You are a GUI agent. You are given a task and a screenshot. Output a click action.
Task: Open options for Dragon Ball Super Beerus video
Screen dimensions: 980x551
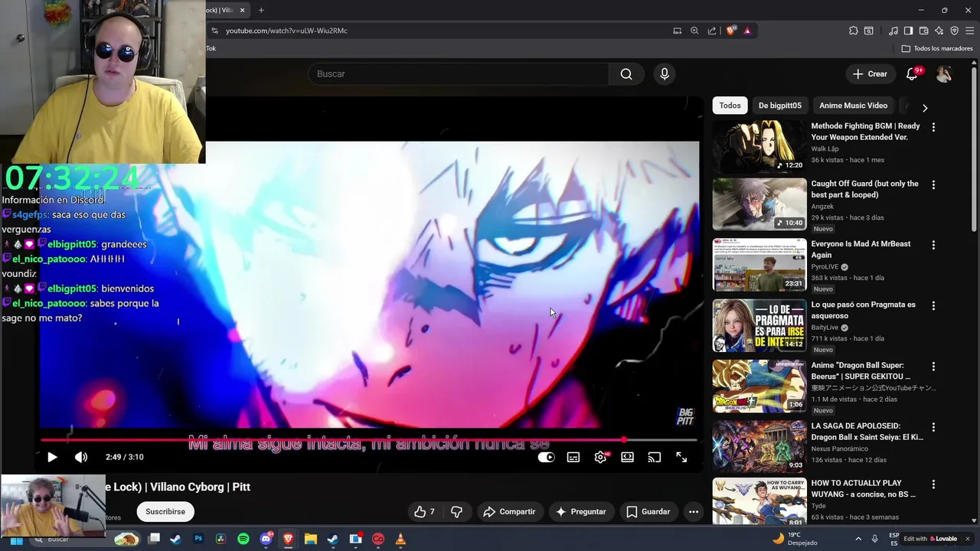tap(933, 367)
